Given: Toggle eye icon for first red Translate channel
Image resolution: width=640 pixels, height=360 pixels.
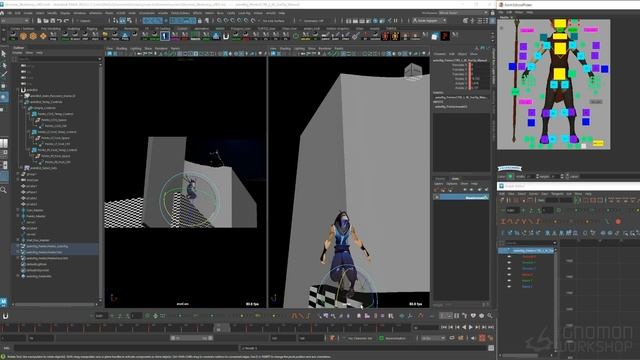Looking at the screenshot, I should [509, 257].
